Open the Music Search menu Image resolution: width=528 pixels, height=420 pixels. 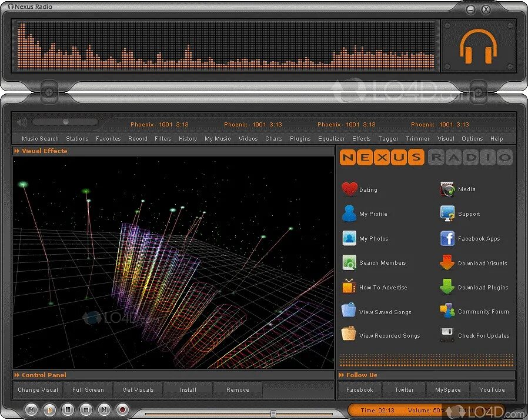[40, 138]
